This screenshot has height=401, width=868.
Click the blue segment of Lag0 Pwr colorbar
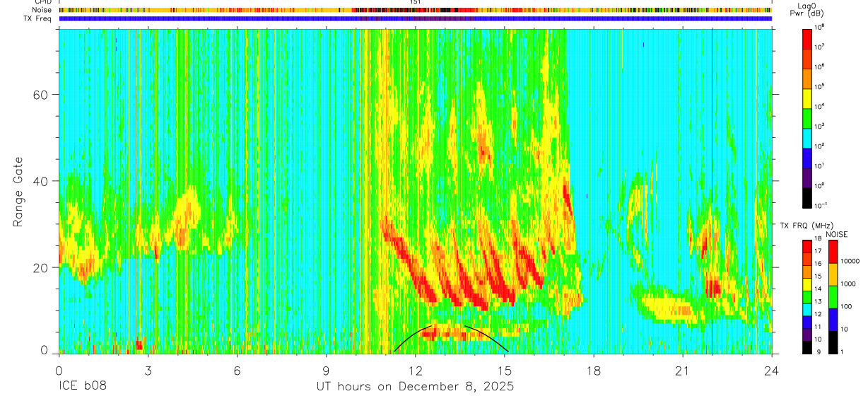pyautogui.click(x=807, y=157)
